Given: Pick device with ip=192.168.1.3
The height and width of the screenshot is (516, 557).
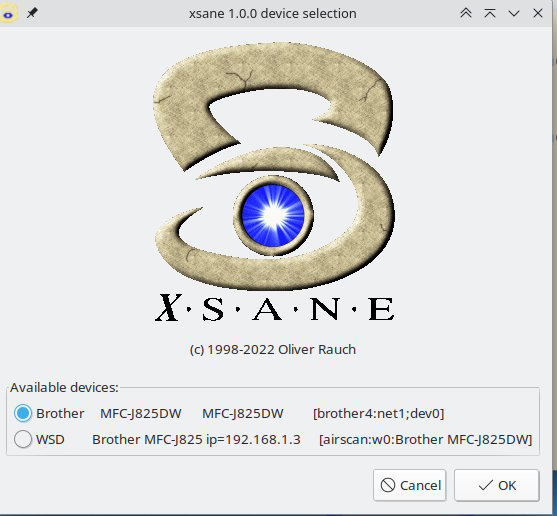Looking at the screenshot, I should (196, 439).
